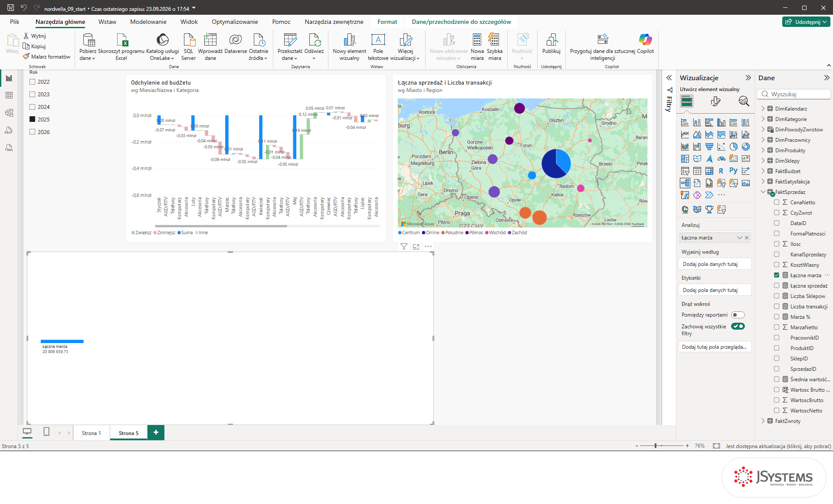Select the scatter chart visualization icon
The width and height of the screenshot is (833, 504).
[x=721, y=147]
